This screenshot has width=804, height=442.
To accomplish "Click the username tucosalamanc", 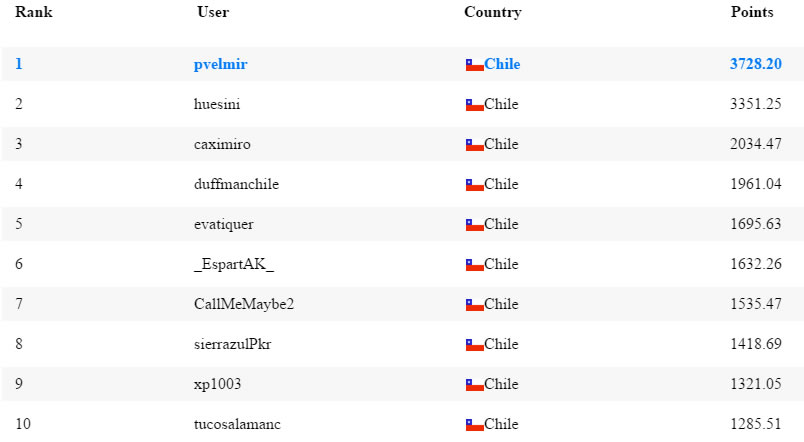I will click(x=237, y=425).
